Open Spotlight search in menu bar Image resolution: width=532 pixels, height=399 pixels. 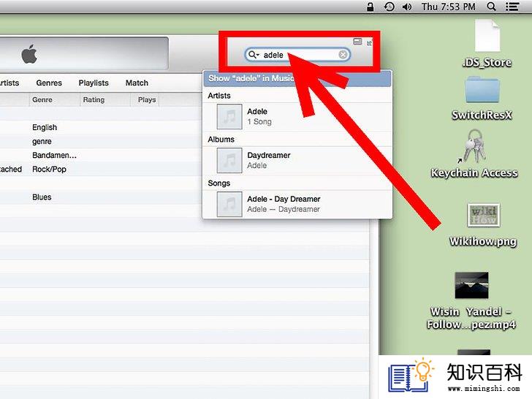click(x=491, y=7)
